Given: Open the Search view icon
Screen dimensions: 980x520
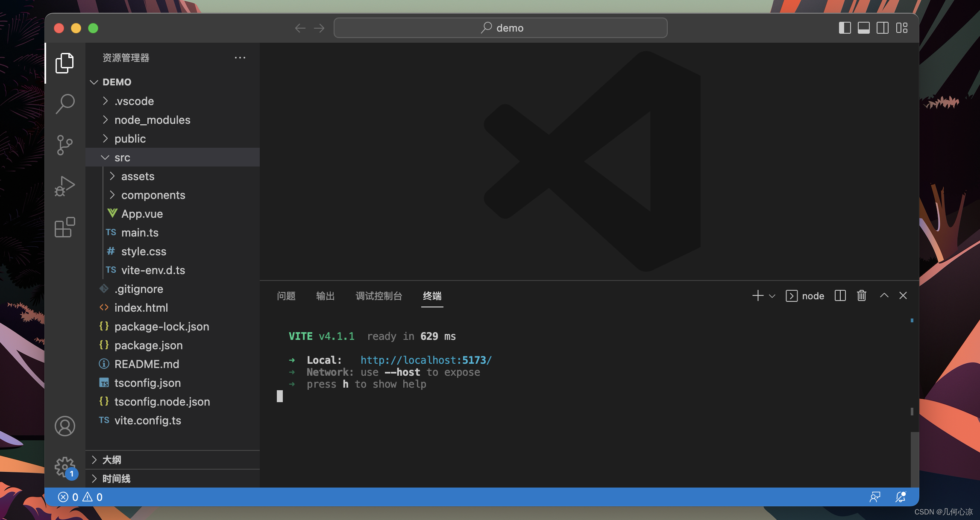Looking at the screenshot, I should [x=65, y=104].
